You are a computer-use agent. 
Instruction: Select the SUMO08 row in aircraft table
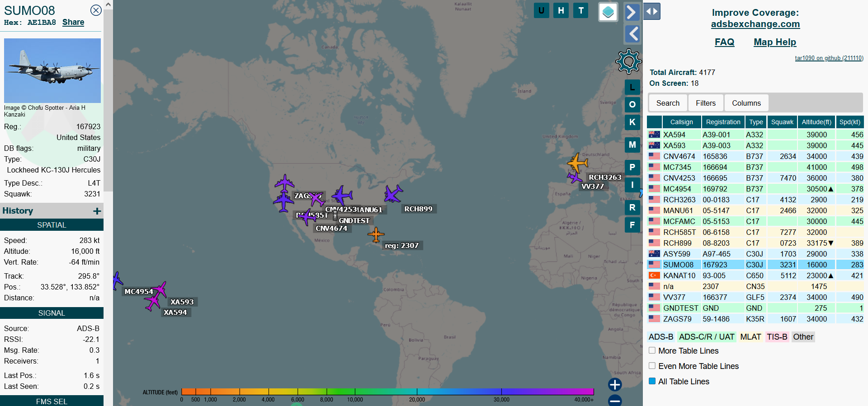coord(755,265)
